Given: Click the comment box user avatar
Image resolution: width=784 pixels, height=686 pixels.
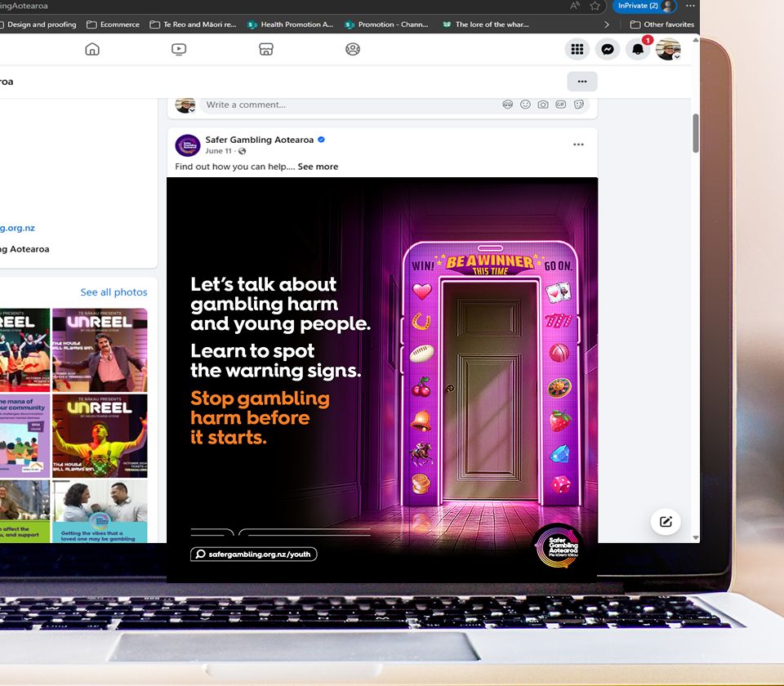Looking at the screenshot, I should click(185, 105).
